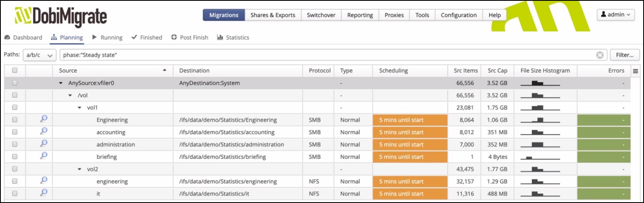Go to Dashboard view
The height and width of the screenshot is (203, 644).
[x=23, y=37]
